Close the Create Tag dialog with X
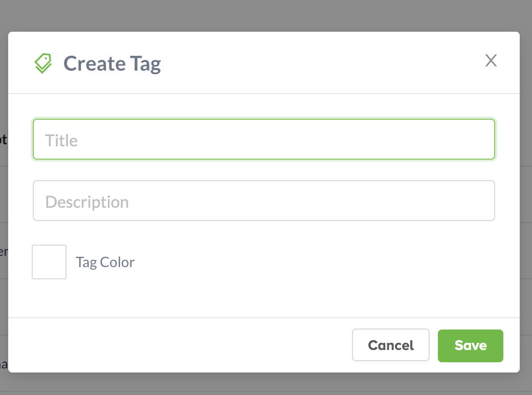The image size is (532, 395). pos(491,61)
